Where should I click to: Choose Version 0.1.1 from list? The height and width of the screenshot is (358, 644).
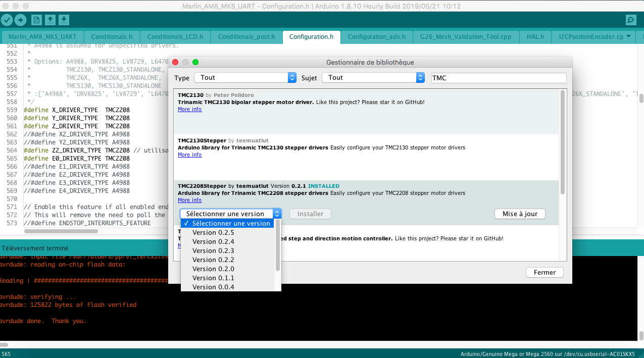click(x=213, y=278)
